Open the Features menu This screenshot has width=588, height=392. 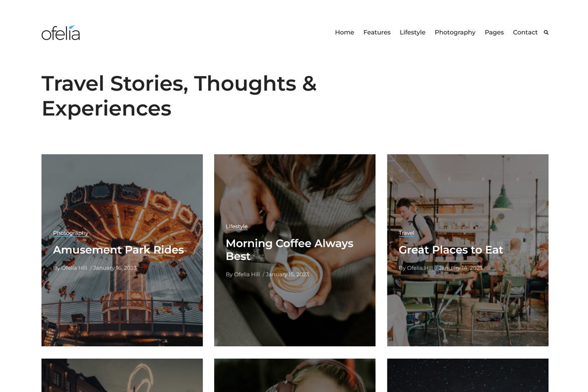click(x=377, y=32)
